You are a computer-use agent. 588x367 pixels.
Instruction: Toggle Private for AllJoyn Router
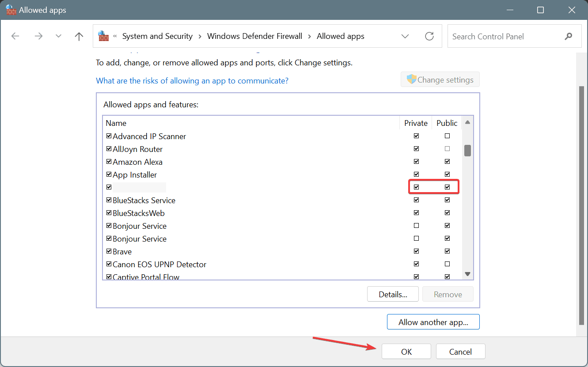[416, 149]
